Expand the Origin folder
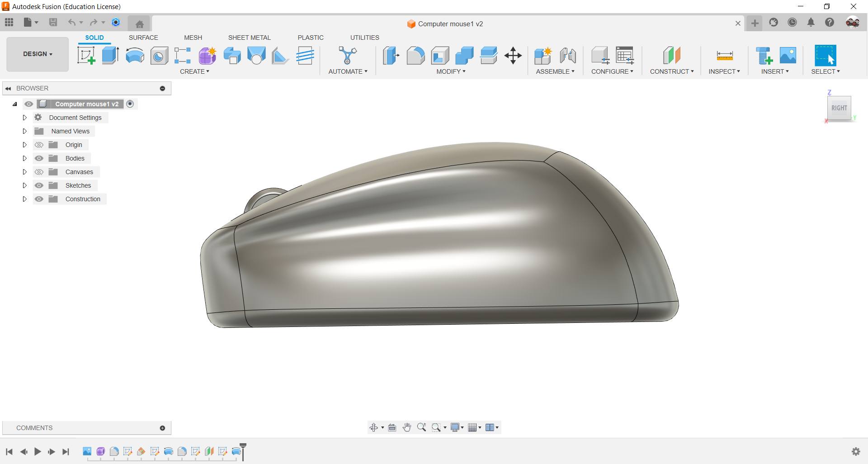Image resolution: width=868 pixels, height=464 pixels. pyautogui.click(x=25, y=145)
